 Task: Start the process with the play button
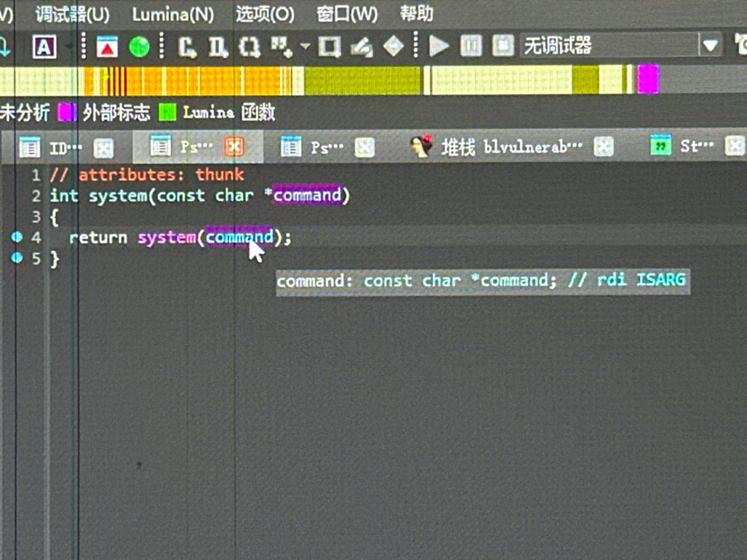(x=438, y=46)
